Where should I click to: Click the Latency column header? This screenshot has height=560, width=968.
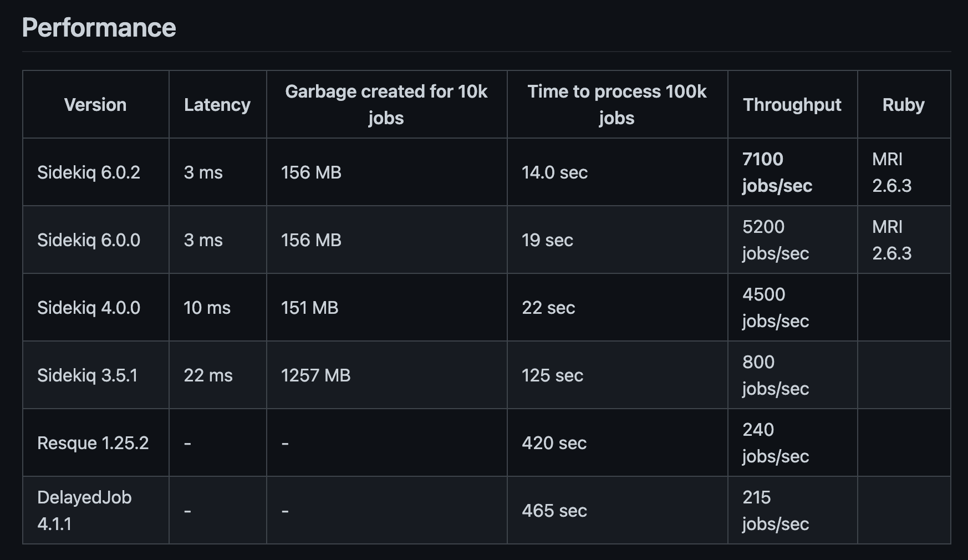pos(217,105)
